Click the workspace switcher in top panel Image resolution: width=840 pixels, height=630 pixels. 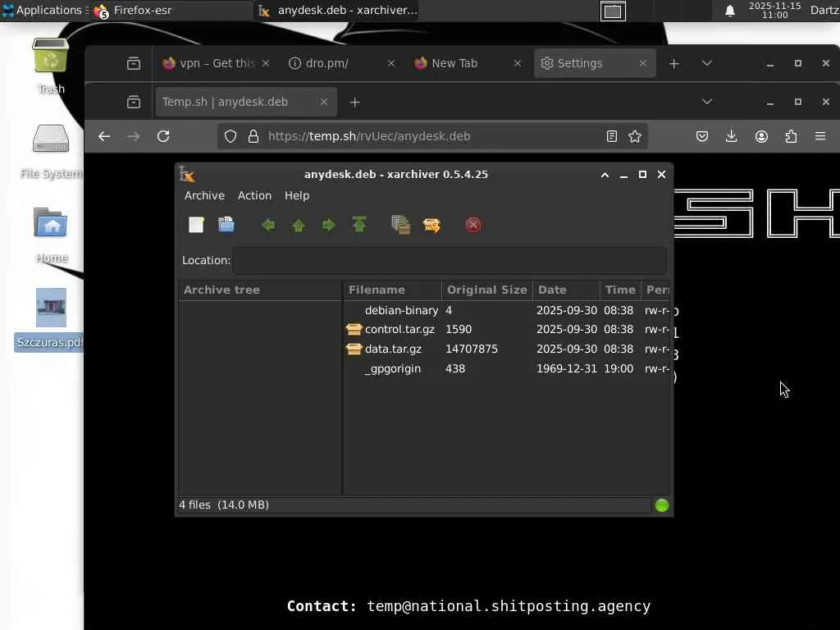pos(613,11)
